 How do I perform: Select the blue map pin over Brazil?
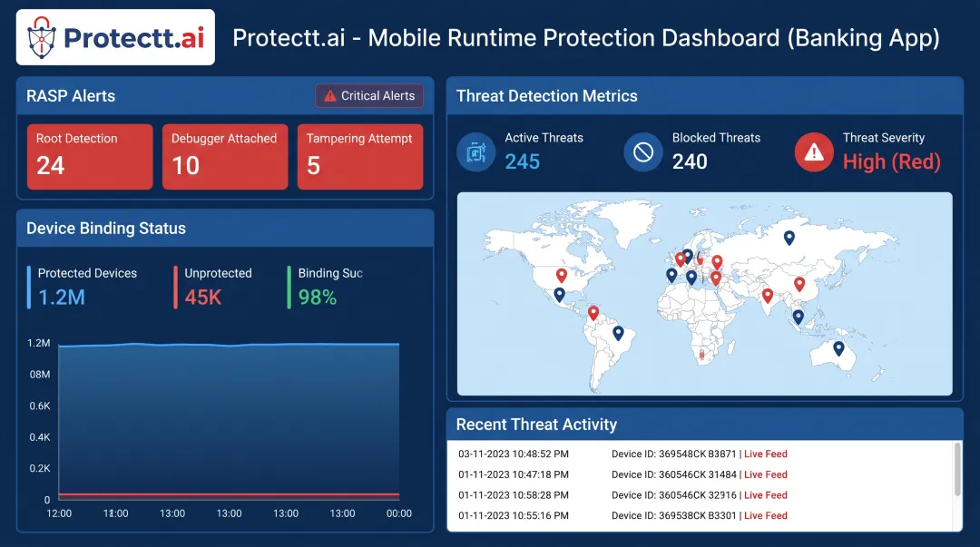[x=618, y=333]
